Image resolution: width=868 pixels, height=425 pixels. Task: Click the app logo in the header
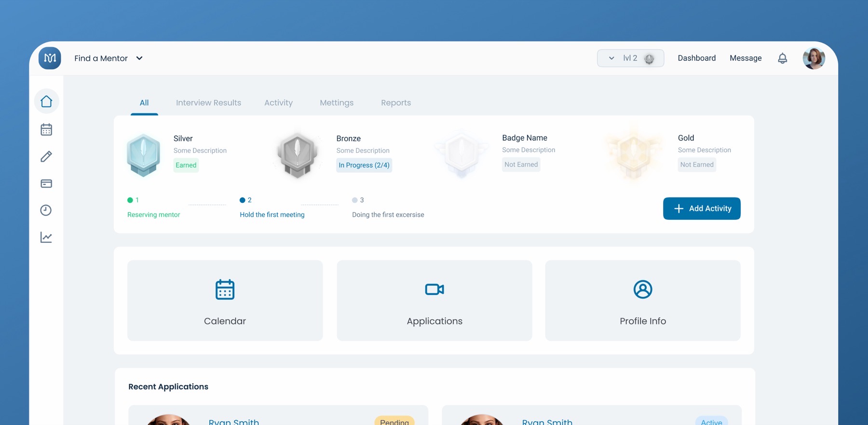50,58
